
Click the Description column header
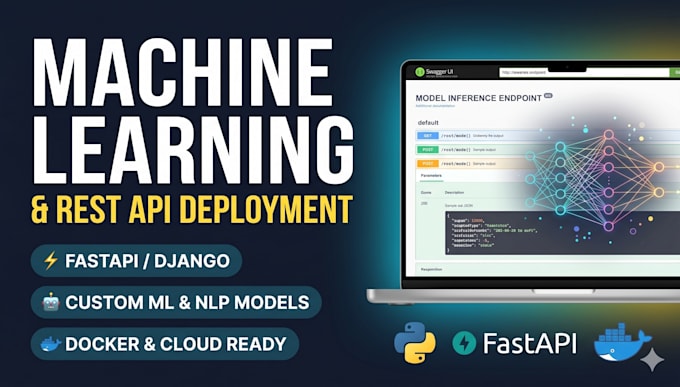click(454, 192)
